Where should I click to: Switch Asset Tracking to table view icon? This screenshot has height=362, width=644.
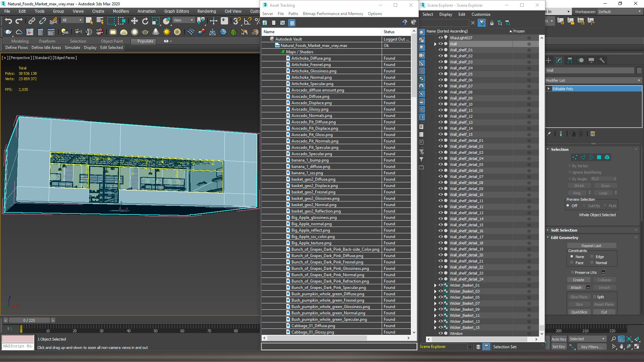pyautogui.click(x=292, y=23)
